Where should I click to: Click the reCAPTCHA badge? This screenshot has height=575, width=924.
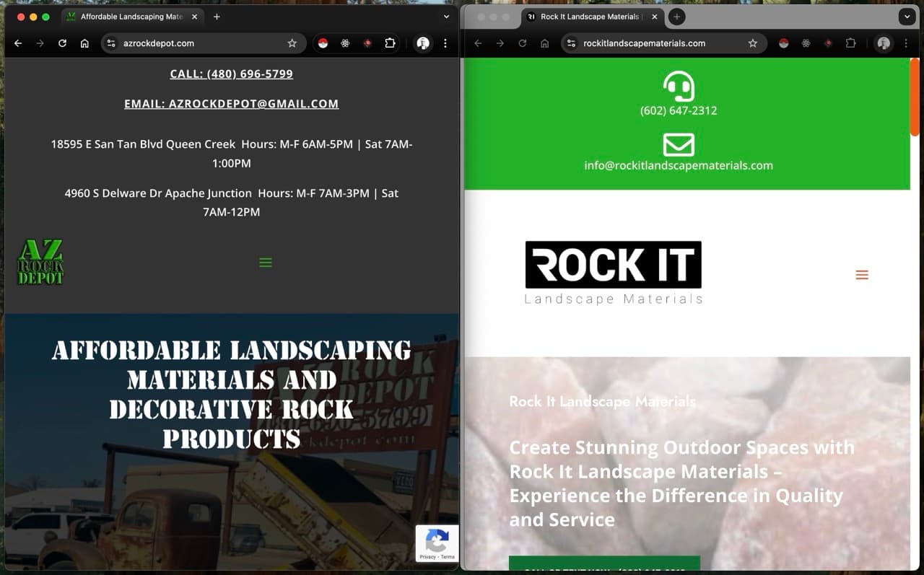pyautogui.click(x=437, y=543)
